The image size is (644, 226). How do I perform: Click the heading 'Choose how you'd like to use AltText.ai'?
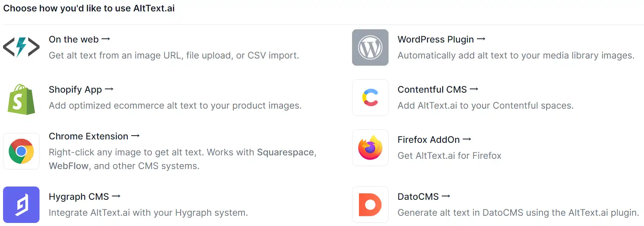[x=89, y=8]
